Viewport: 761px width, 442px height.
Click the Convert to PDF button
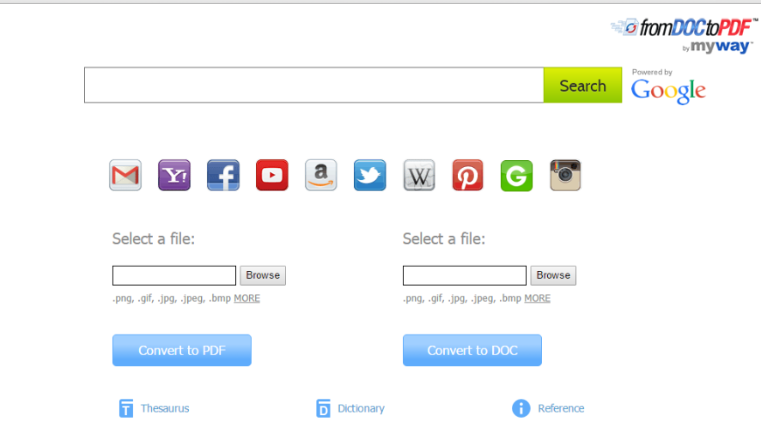[x=182, y=350]
